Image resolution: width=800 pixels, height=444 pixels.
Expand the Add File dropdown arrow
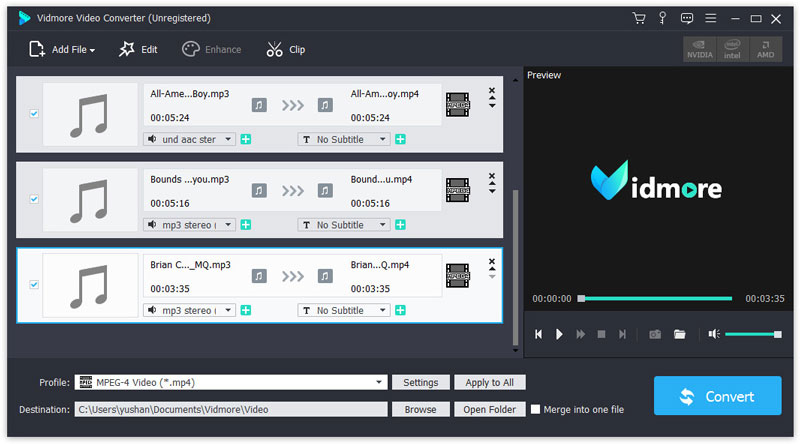pos(92,50)
